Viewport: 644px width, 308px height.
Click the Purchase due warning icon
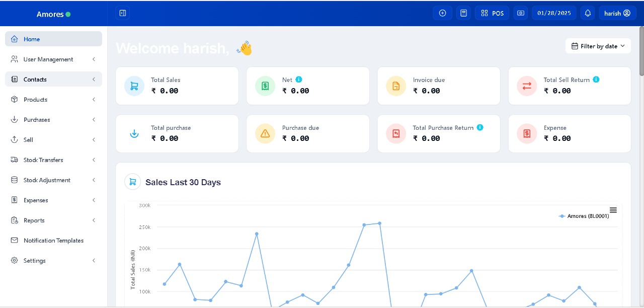click(265, 133)
